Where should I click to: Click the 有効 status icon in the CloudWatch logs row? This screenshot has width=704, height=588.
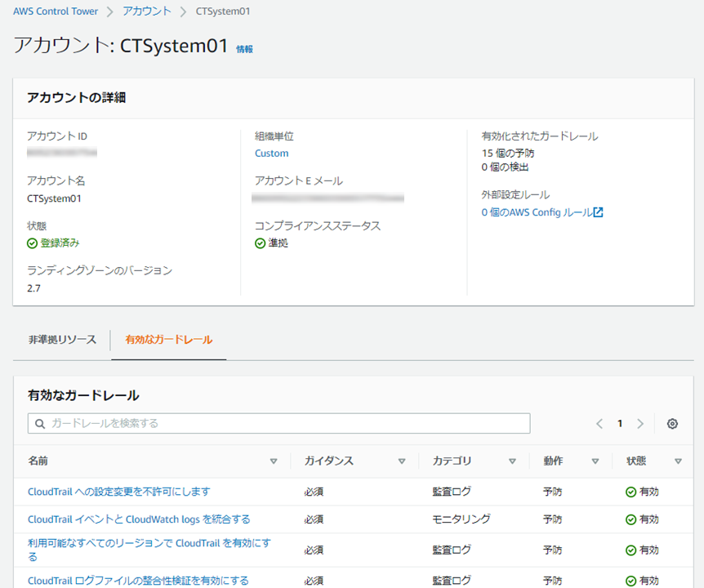pyautogui.click(x=630, y=519)
